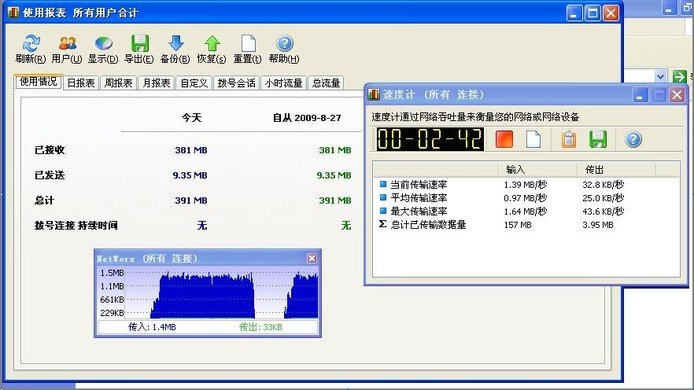Click the Backup (备份) down-arrow icon
The width and height of the screenshot is (694, 390).
click(x=176, y=43)
